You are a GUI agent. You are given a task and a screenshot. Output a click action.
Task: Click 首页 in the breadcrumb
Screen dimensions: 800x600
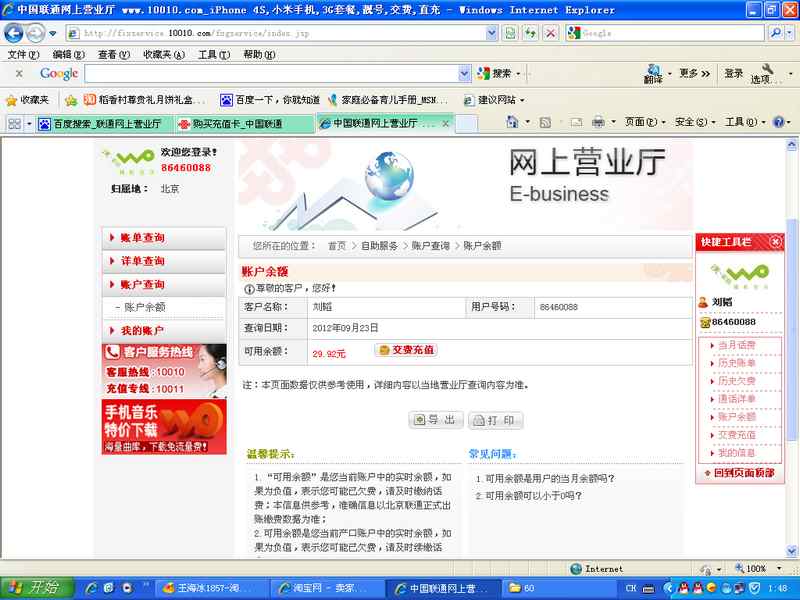pyautogui.click(x=337, y=246)
